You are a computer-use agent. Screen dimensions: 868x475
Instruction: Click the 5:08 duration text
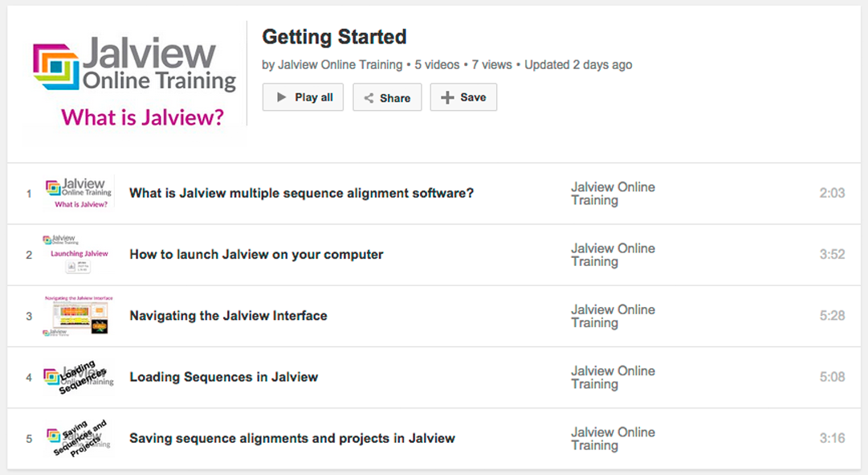point(832,377)
